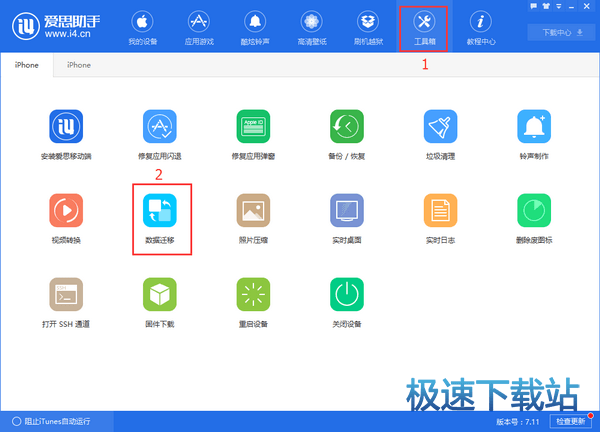Viewport: 600px width, 432px height.
Task: Click 安装爱思移动端 install mobile client tool
Action: [66, 135]
